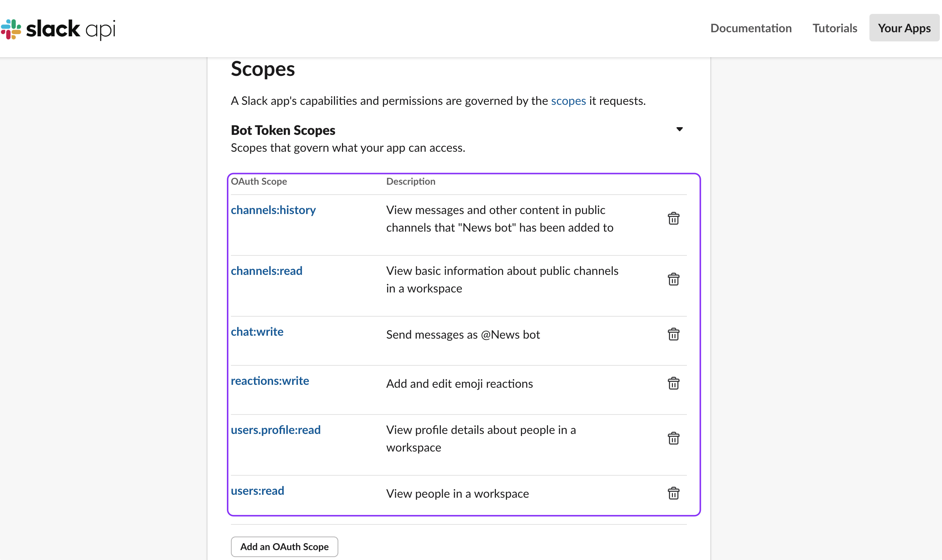Open the reactions:write scope link
The height and width of the screenshot is (560, 942).
coord(269,381)
